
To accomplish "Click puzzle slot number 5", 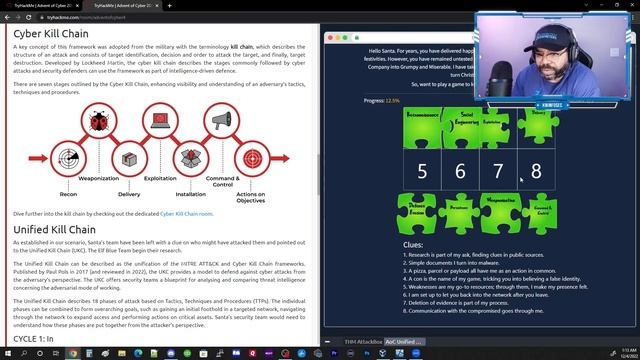I will (422, 170).
